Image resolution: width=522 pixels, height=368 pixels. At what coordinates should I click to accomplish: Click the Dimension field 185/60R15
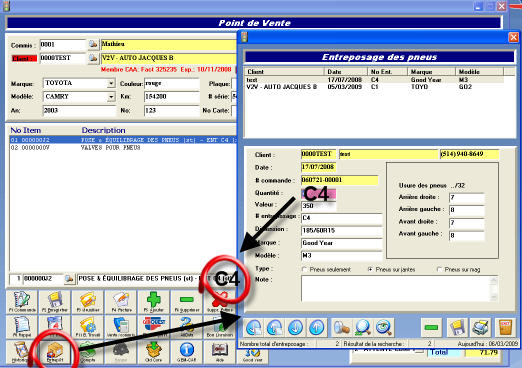(x=342, y=231)
